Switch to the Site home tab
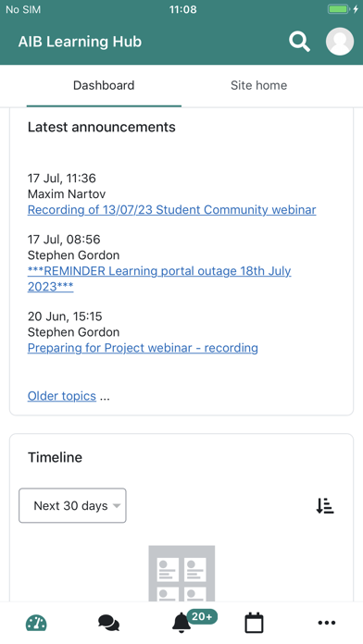The image size is (363, 644). click(258, 85)
